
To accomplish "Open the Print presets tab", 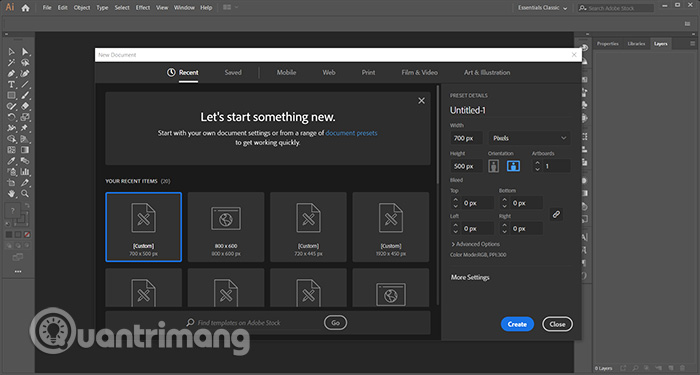I will (368, 72).
